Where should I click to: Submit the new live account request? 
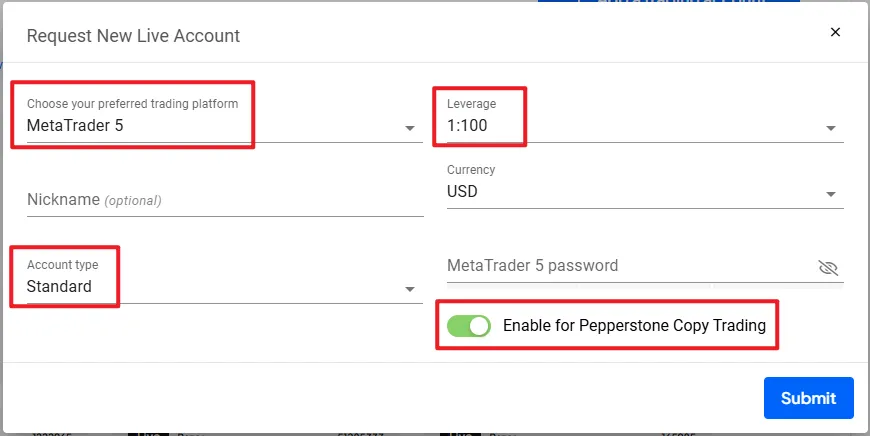coord(808,398)
